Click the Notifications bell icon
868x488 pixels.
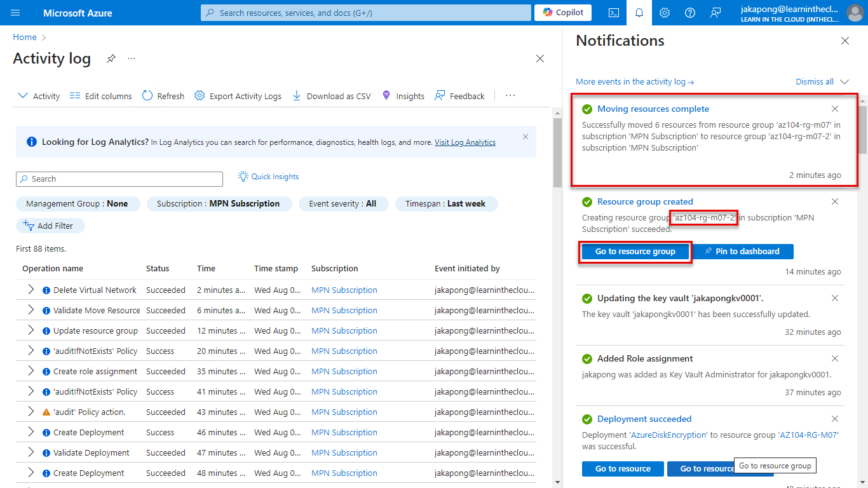(x=639, y=13)
